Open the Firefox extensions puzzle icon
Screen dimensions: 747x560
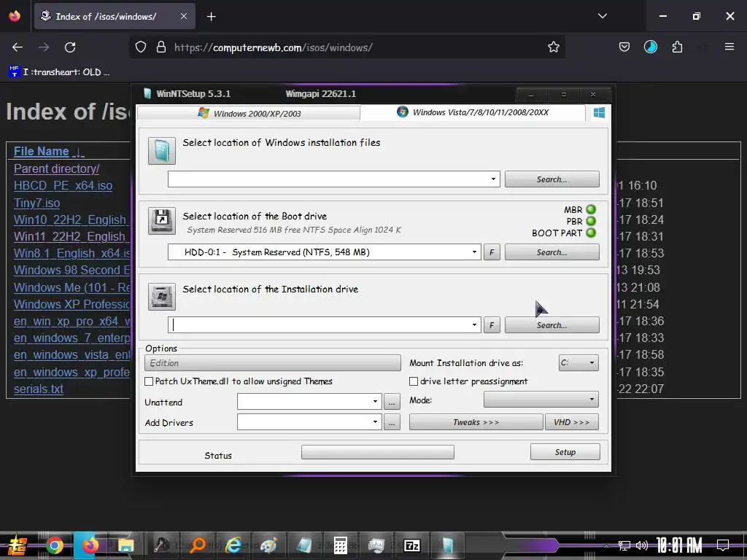pos(677,47)
